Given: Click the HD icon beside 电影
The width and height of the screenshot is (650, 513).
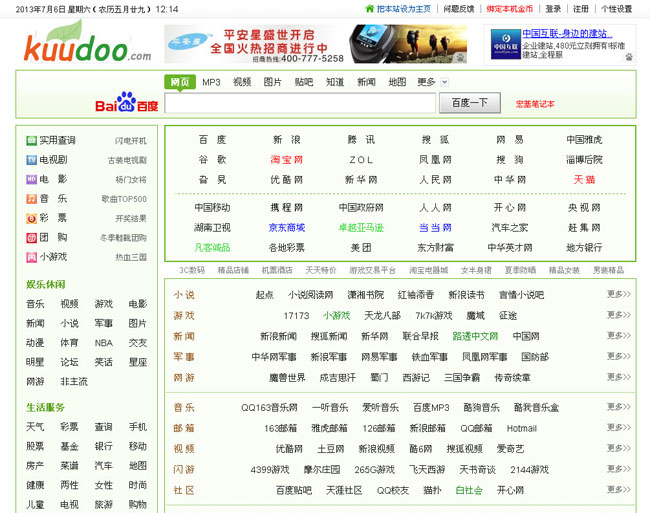Looking at the screenshot, I should pyautogui.click(x=32, y=179).
